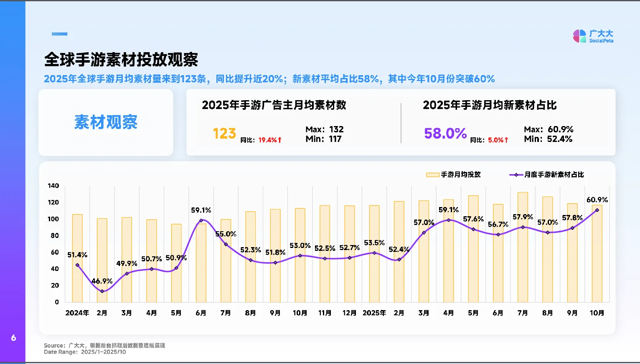Expand the 素材观察 summary card
This screenshot has height=364, width=640.
pyautogui.click(x=106, y=122)
